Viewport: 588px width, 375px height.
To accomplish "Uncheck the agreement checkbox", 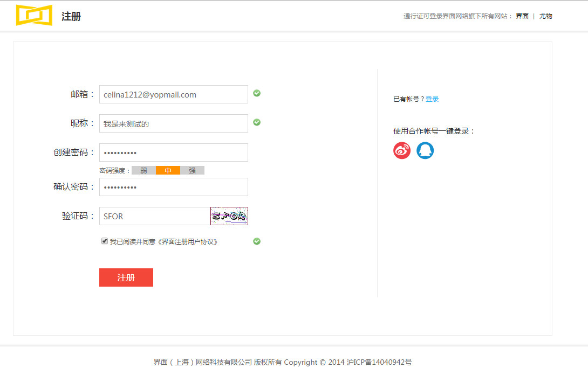I will 105,241.
